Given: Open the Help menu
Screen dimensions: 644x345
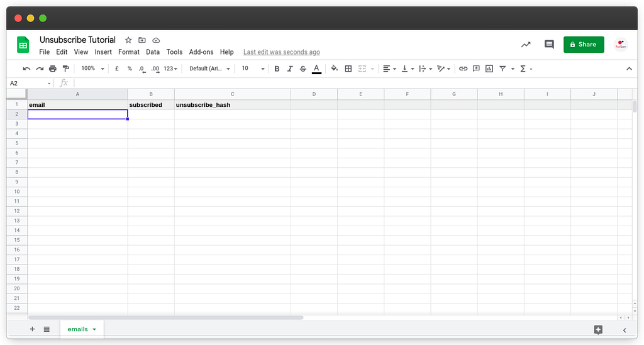Looking at the screenshot, I should click(226, 52).
